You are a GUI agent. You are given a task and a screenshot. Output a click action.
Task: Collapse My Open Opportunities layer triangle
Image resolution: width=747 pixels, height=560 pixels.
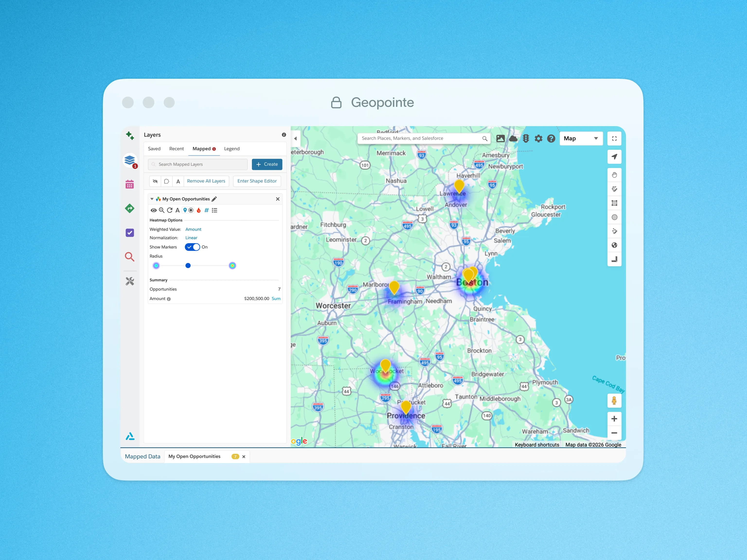pos(152,199)
